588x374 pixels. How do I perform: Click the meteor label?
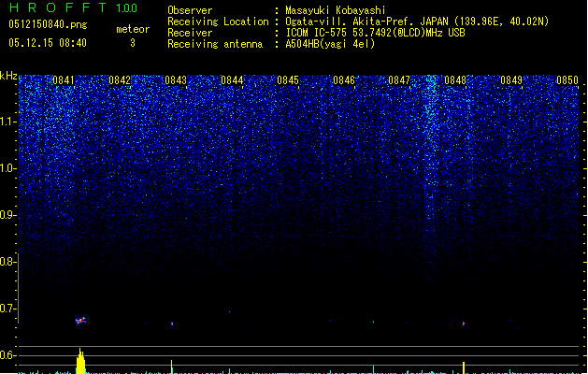coord(133,29)
